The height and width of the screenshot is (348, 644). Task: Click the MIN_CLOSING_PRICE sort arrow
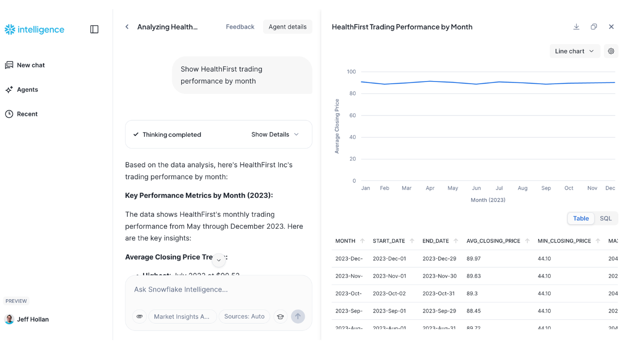point(598,241)
